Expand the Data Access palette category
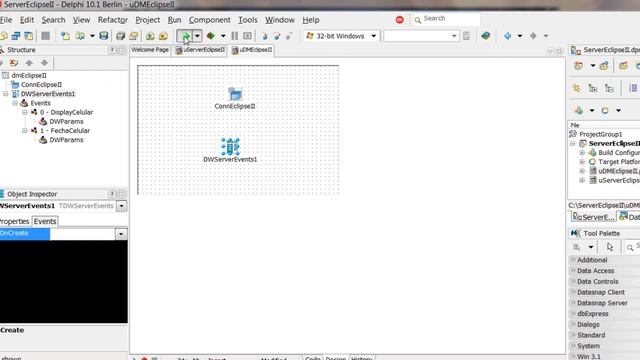This screenshot has width=640, height=360. (x=573, y=271)
